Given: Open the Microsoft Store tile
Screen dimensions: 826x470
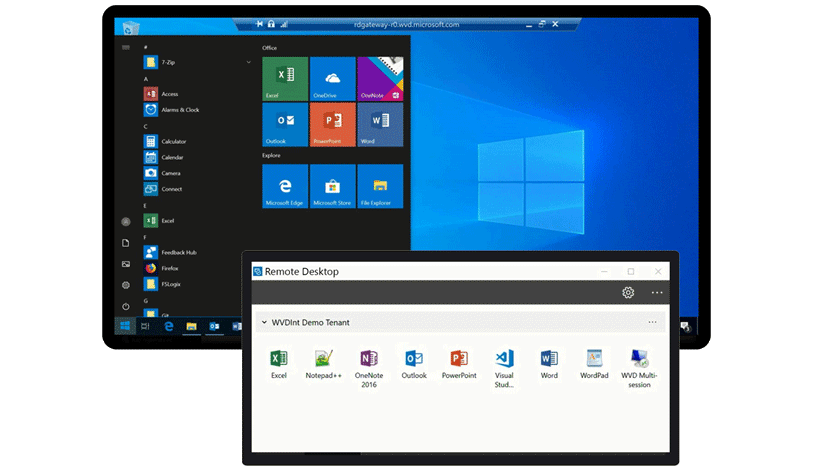Looking at the screenshot, I should tap(332, 186).
